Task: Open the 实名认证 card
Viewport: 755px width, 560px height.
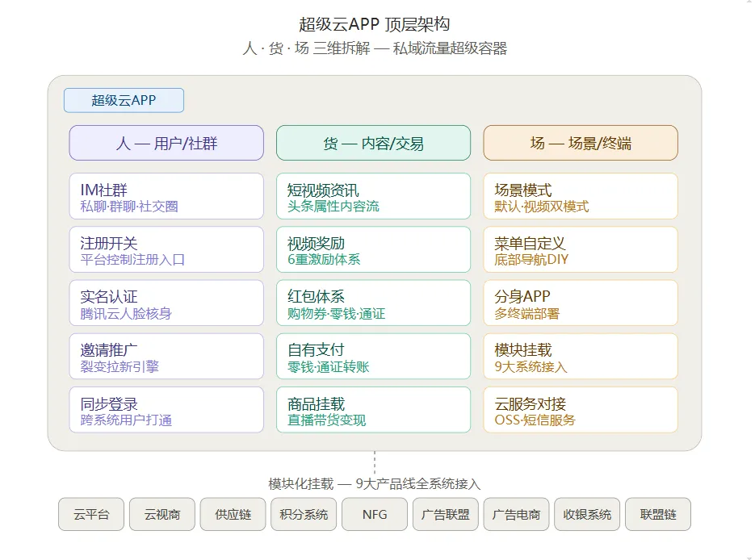Action: point(166,303)
